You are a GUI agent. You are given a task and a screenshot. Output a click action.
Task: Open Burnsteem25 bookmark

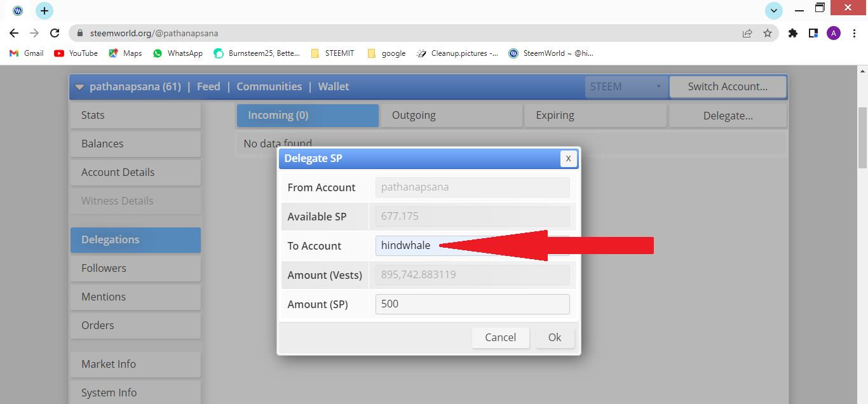[257, 53]
